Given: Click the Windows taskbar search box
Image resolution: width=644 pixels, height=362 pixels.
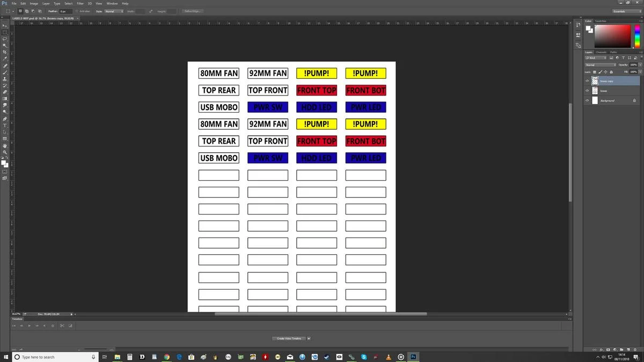Looking at the screenshot, I should pyautogui.click(x=55, y=357).
